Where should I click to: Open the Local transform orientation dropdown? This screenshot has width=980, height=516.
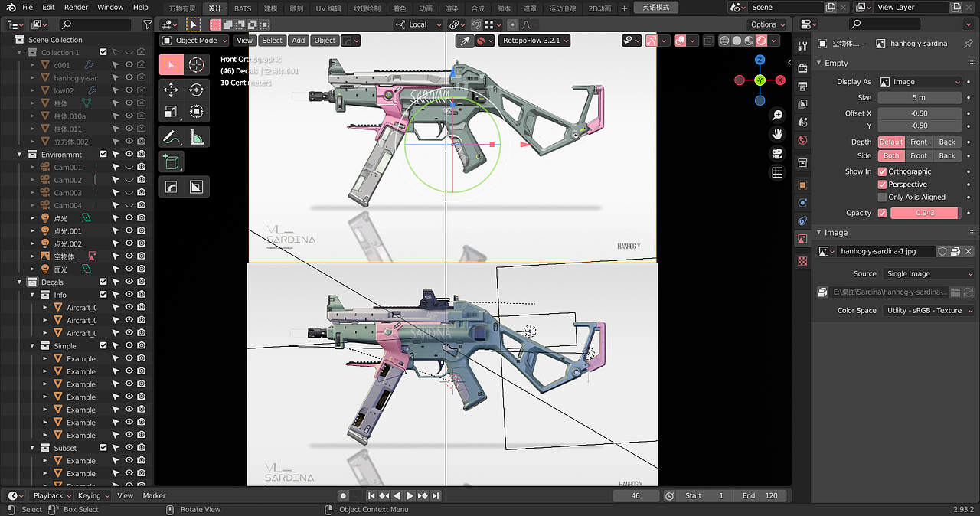tap(417, 24)
